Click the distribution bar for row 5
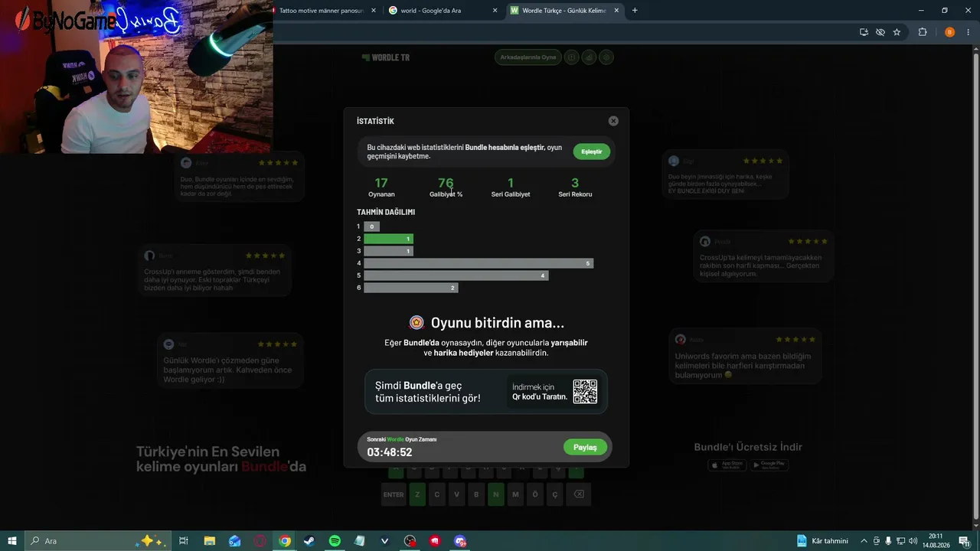980x551 pixels. tap(456, 275)
